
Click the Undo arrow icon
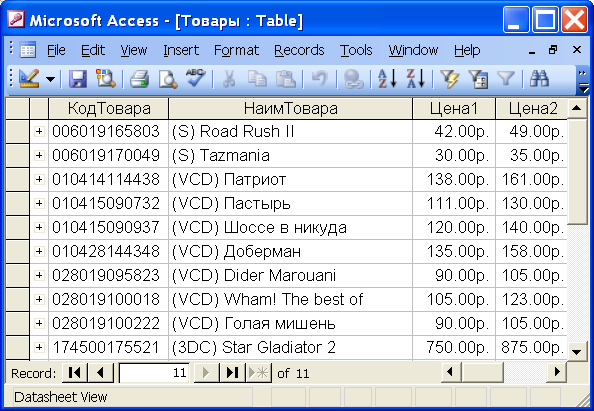pyautogui.click(x=319, y=79)
